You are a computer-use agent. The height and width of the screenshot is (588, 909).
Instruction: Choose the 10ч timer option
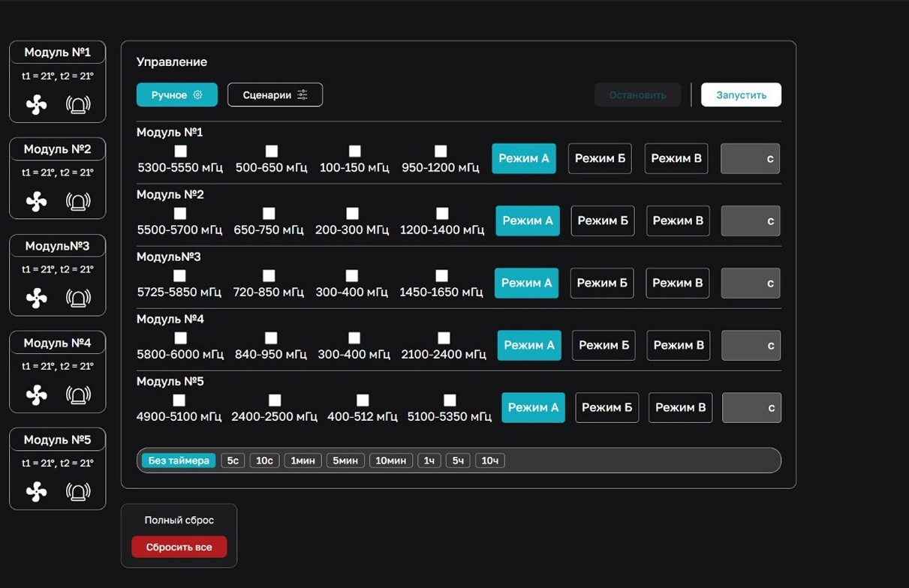(x=490, y=460)
